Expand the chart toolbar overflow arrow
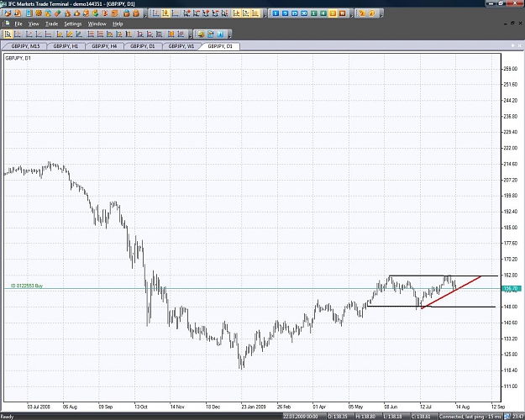The width and height of the screenshot is (525, 420). coord(265,14)
